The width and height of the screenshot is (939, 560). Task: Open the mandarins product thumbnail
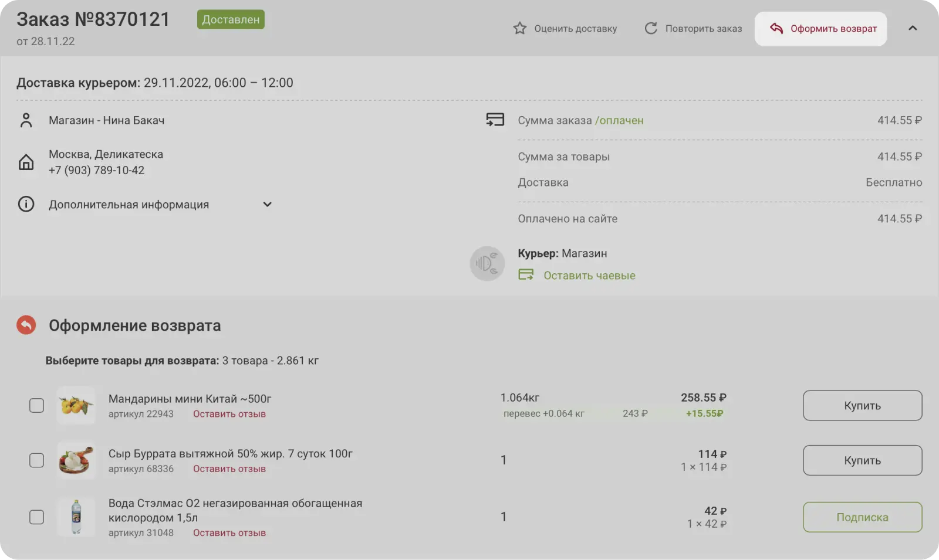point(76,405)
